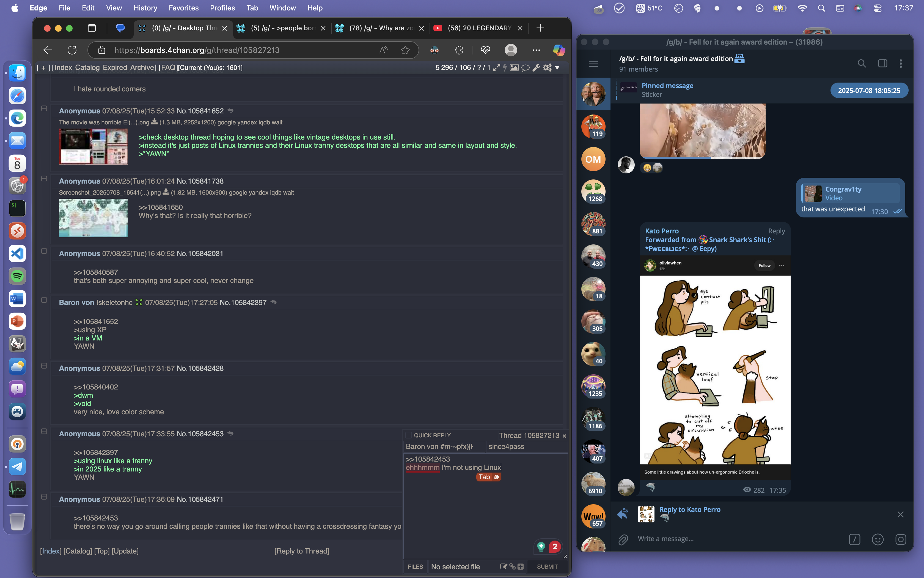Viewport: 924px width, 578px height.
Task: Open the tab actions menu icon in Edge titlebar
Action: click(92, 28)
